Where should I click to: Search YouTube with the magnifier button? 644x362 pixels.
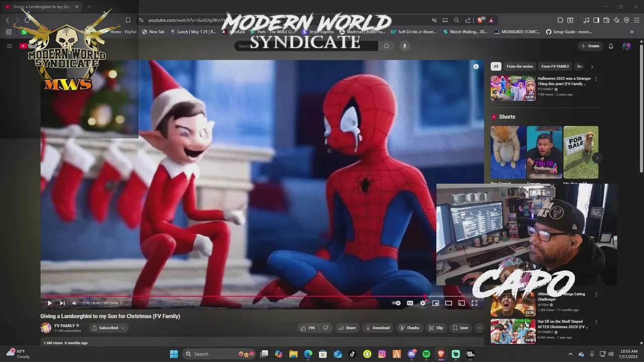pyautogui.click(x=386, y=46)
